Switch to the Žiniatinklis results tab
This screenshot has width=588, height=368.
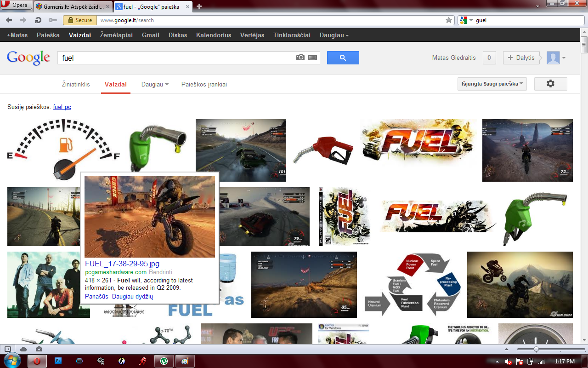point(76,84)
